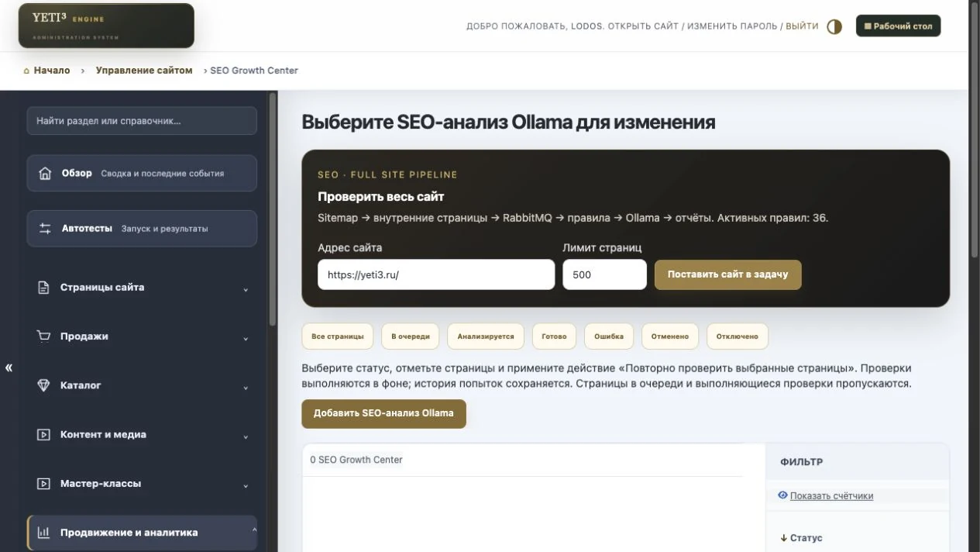The width and height of the screenshot is (980, 552).
Task: Click Поставить сайт в задачу button
Action: click(727, 274)
